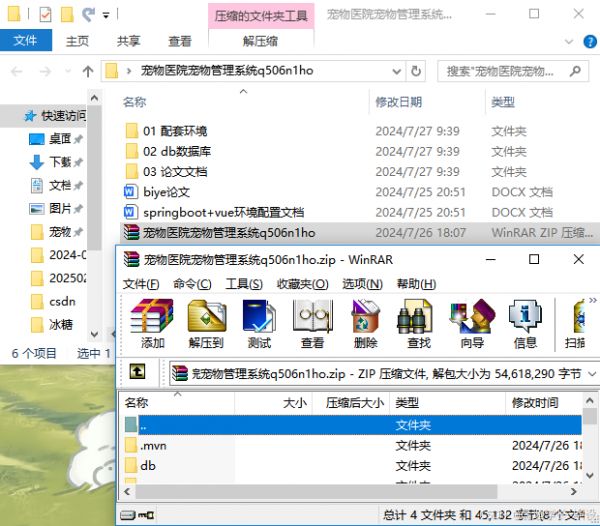
Task: Open Customize Quick Access Toolbar dropdown
Action: [106, 15]
